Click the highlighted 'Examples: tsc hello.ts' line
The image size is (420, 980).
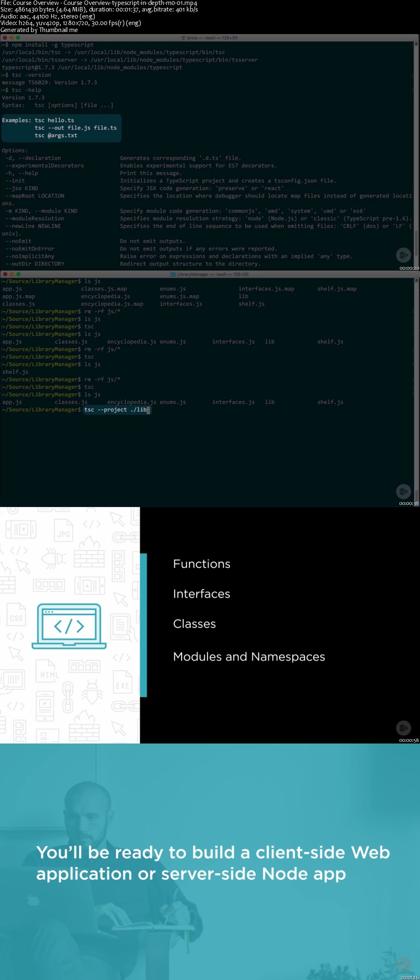pos(38,120)
